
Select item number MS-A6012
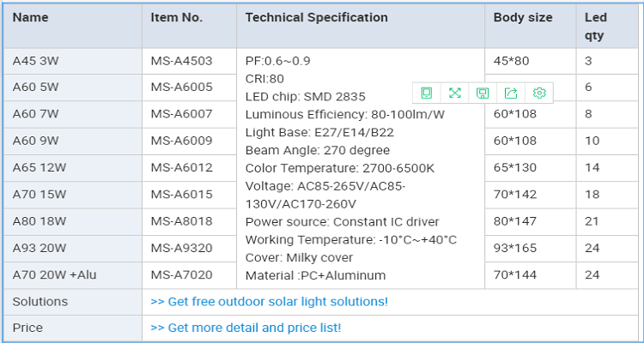(x=181, y=168)
